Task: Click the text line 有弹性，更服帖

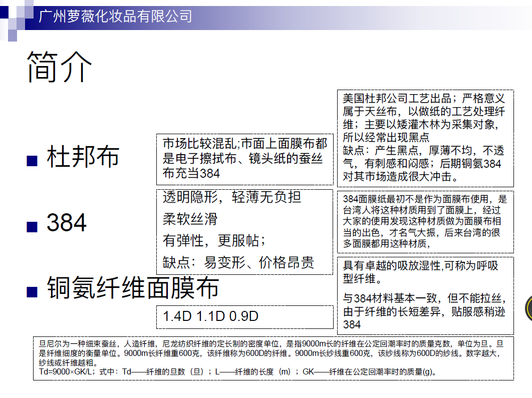Action: coord(214,241)
